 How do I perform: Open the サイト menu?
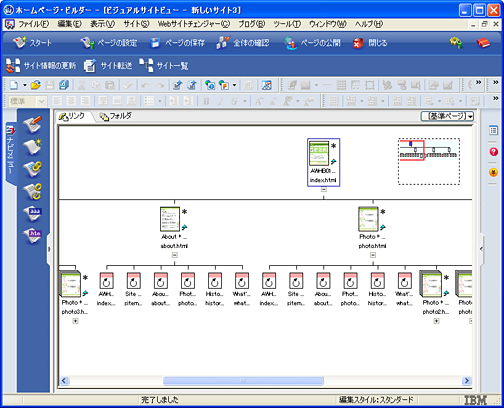136,24
